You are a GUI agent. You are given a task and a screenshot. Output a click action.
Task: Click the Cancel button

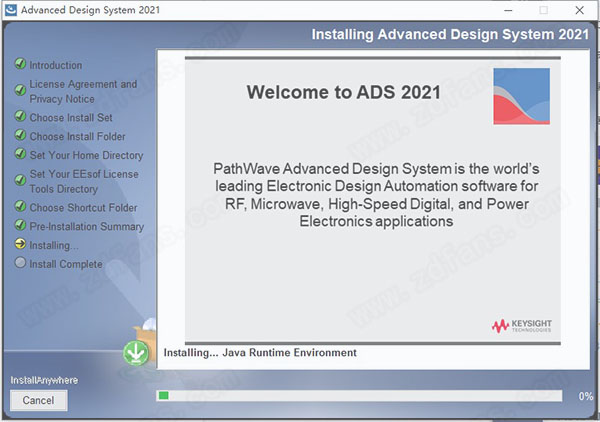pyautogui.click(x=39, y=400)
